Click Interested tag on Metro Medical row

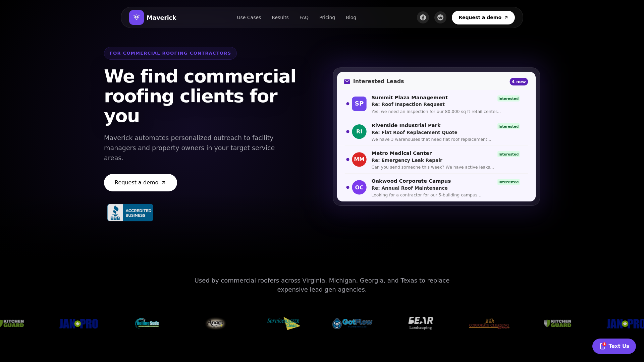(x=508, y=154)
